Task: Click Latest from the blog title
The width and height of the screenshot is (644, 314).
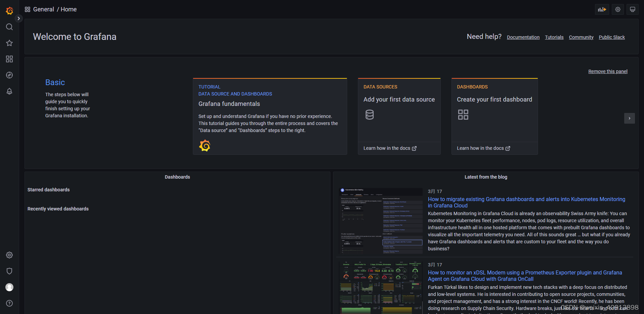Action: [x=486, y=177]
